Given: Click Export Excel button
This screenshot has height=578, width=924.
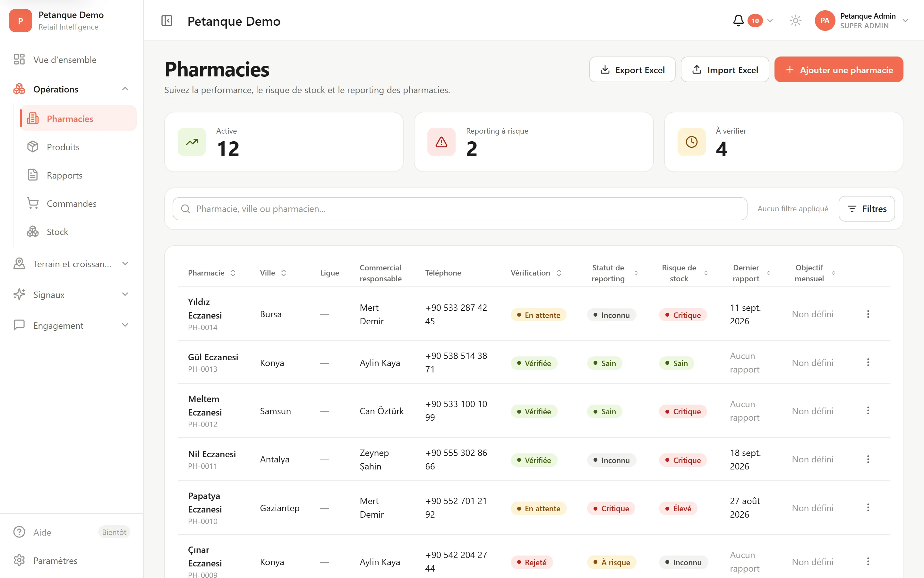Looking at the screenshot, I should coord(632,70).
